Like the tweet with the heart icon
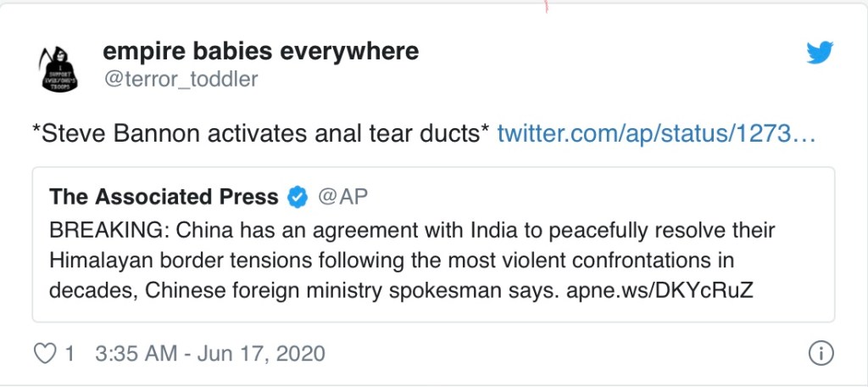This screenshot has width=868, height=387. tap(44, 353)
